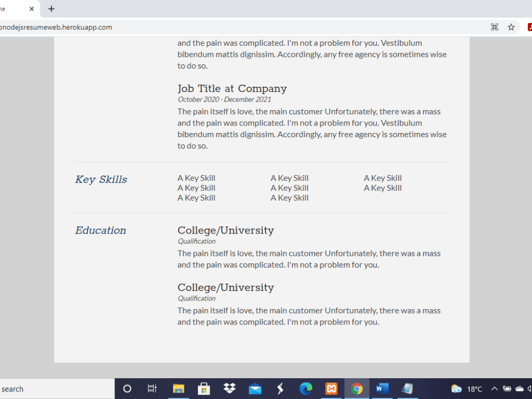The height and width of the screenshot is (399, 532).
Task: Open Task View from the taskbar
Action: point(152,389)
